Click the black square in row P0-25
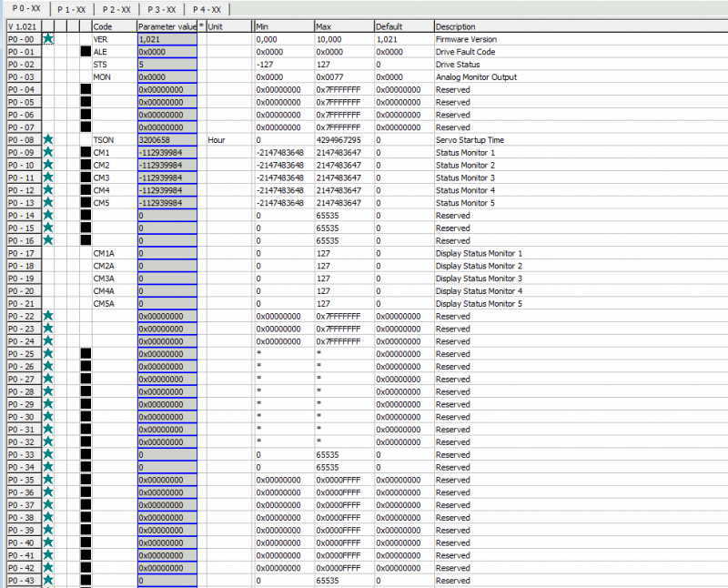 tap(86, 353)
